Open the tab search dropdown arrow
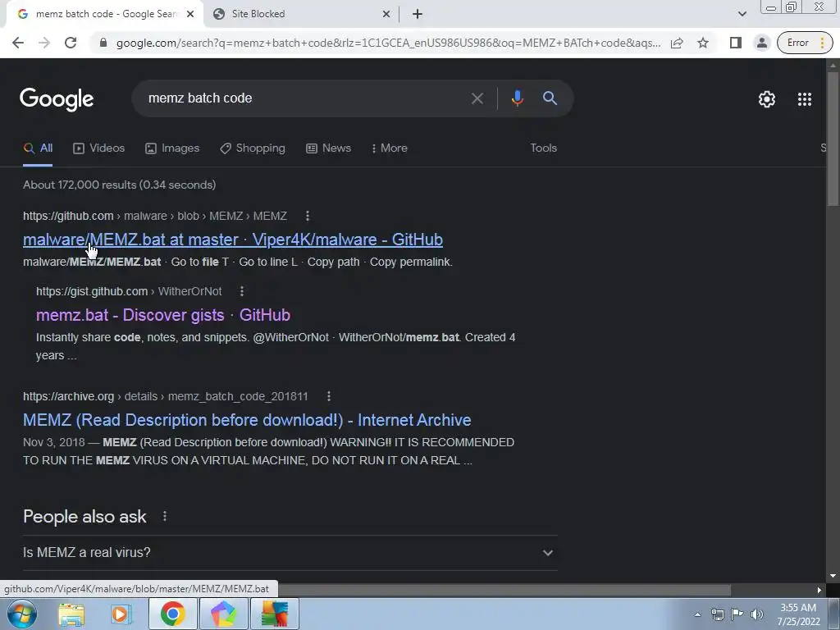The image size is (840, 630). tap(742, 14)
